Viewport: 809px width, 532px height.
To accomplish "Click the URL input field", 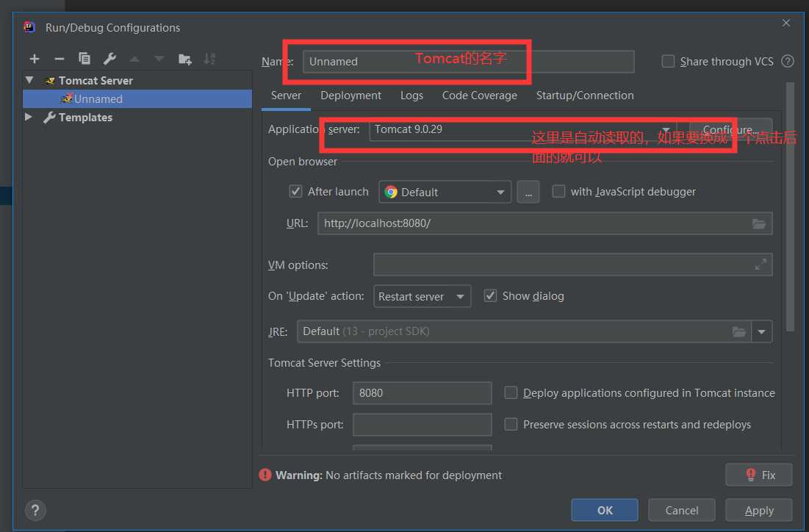I will pyautogui.click(x=544, y=223).
